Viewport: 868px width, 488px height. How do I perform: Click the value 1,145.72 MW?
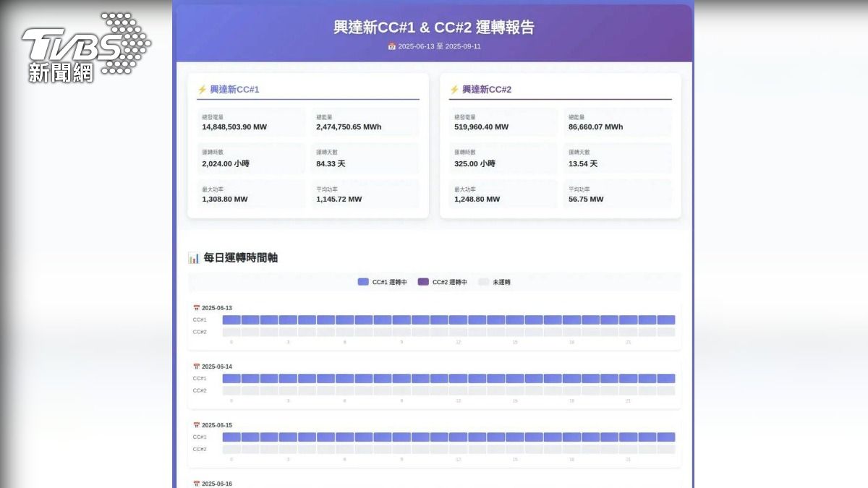pos(339,199)
